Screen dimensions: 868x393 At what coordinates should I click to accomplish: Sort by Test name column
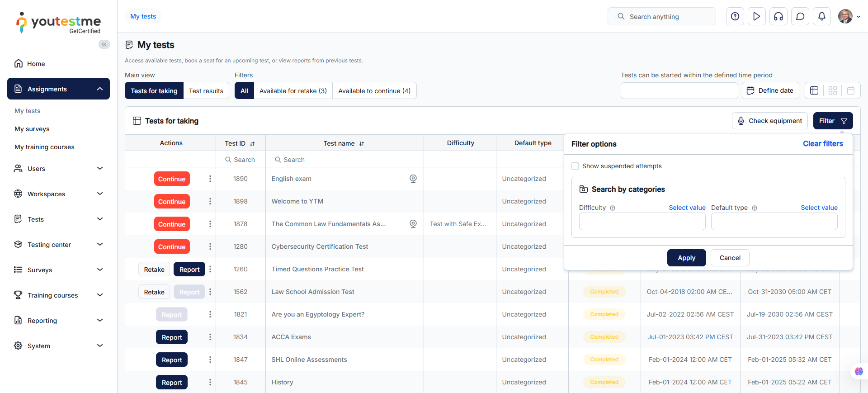point(362,144)
